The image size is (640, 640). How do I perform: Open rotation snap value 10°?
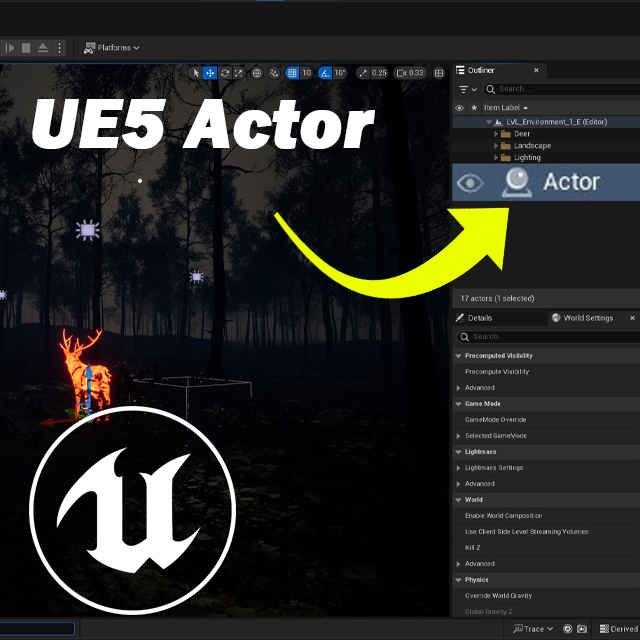click(x=340, y=73)
